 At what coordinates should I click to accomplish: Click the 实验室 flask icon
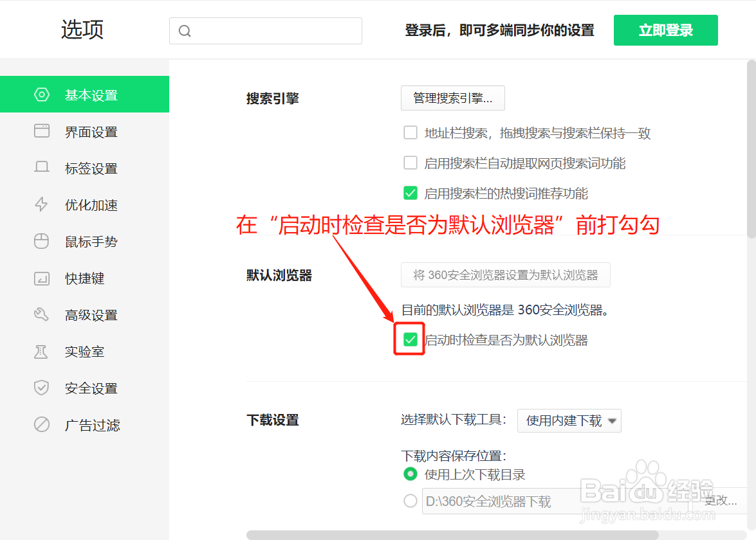pos(41,352)
